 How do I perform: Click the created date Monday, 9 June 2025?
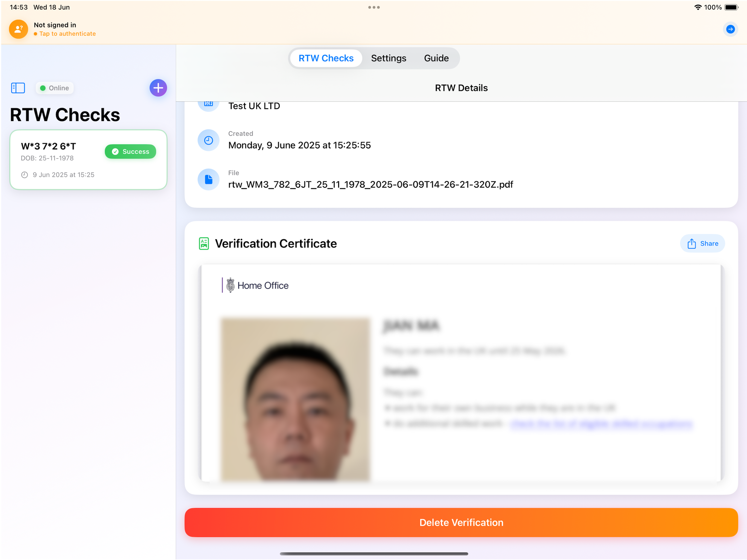(x=299, y=145)
